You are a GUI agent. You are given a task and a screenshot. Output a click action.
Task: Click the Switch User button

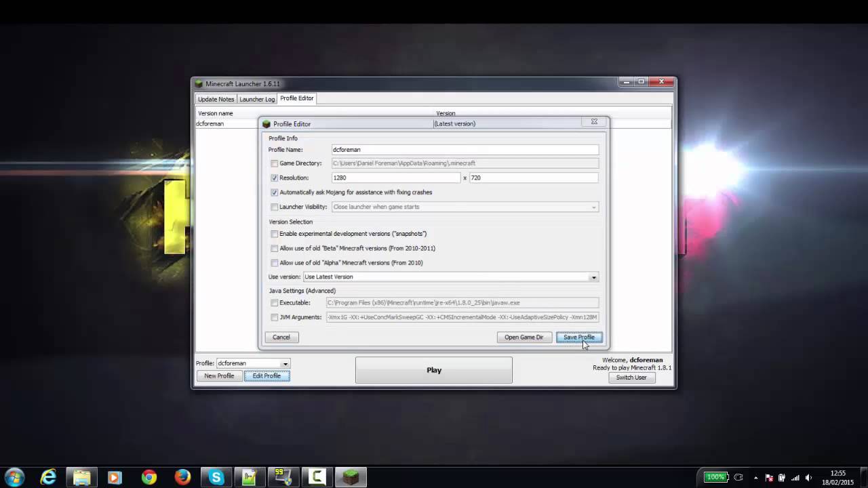click(631, 378)
